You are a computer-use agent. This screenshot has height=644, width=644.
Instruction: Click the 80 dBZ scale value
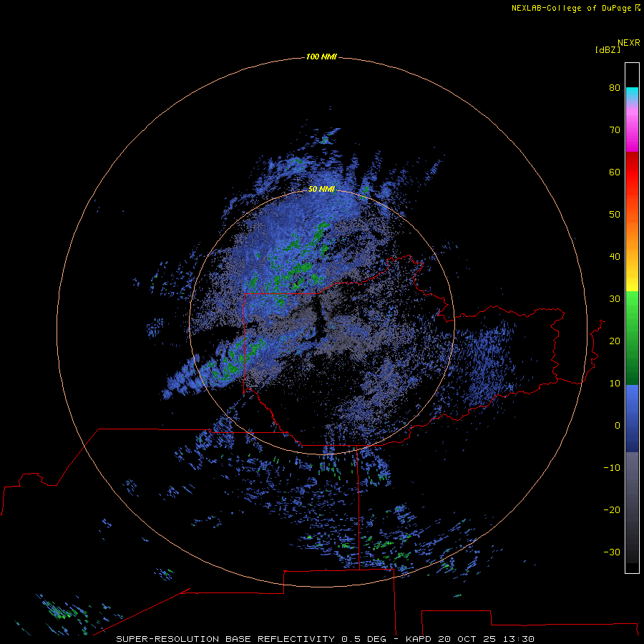coord(615,87)
